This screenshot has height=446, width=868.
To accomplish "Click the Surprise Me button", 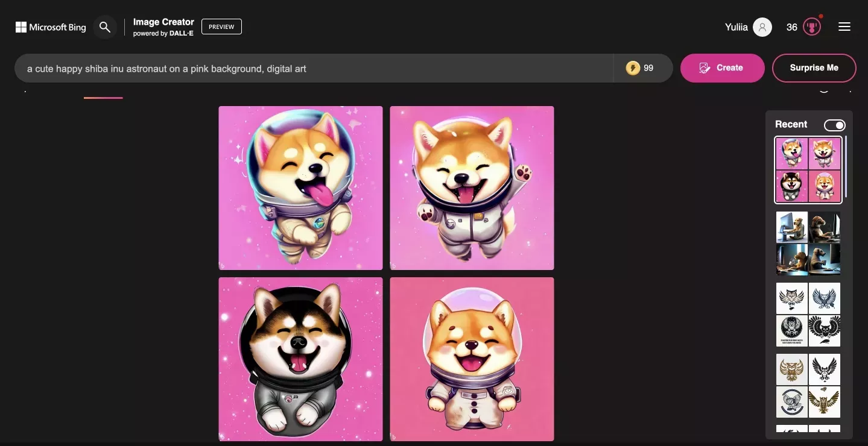I will [x=814, y=68].
